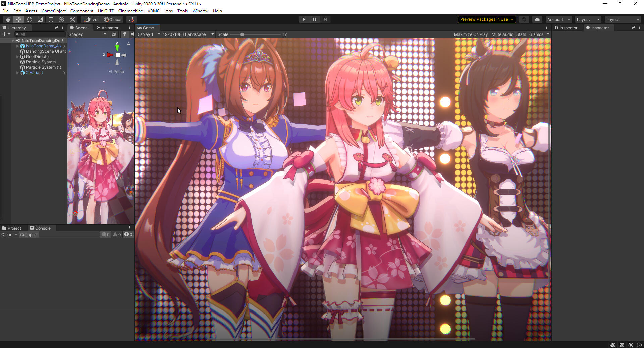The height and width of the screenshot is (348, 644).
Task: Select the Scale tool
Action: click(40, 19)
